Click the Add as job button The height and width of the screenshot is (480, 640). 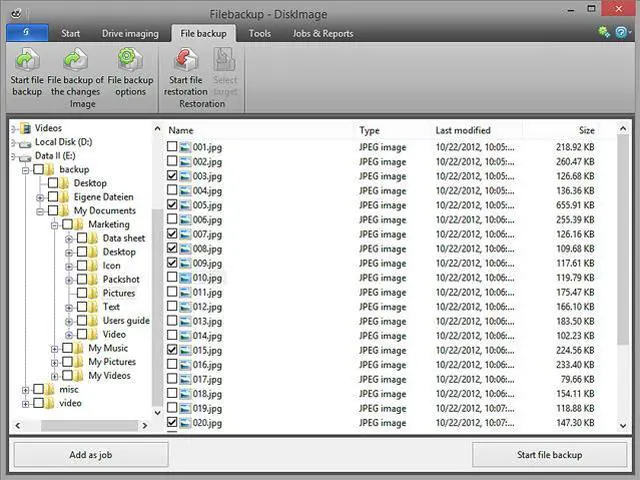click(90, 455)
